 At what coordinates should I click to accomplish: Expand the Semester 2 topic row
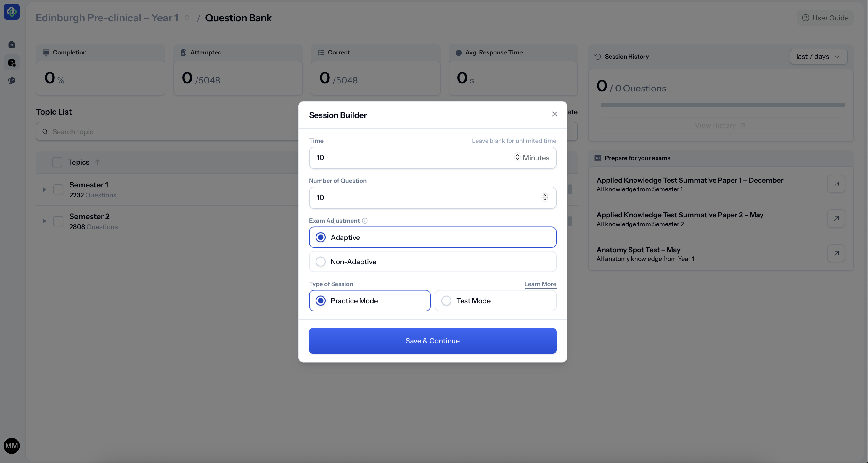pos(44,221)
